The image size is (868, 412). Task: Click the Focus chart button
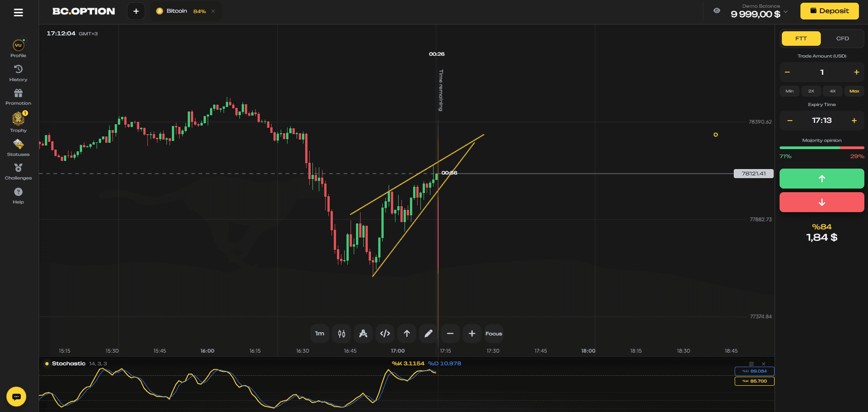(494, 334)
